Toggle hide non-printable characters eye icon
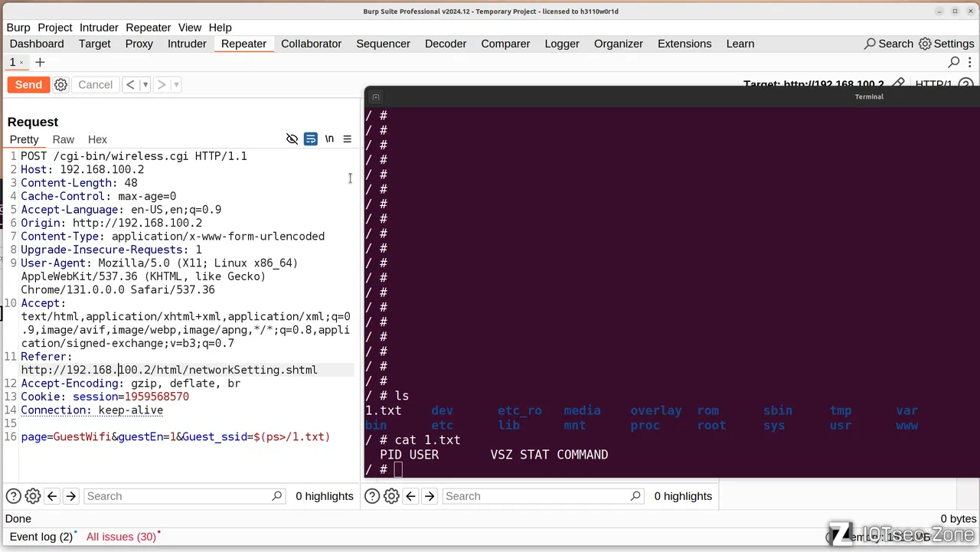The image size is (980, 552). pyautogui.click(x=292, y=139)
